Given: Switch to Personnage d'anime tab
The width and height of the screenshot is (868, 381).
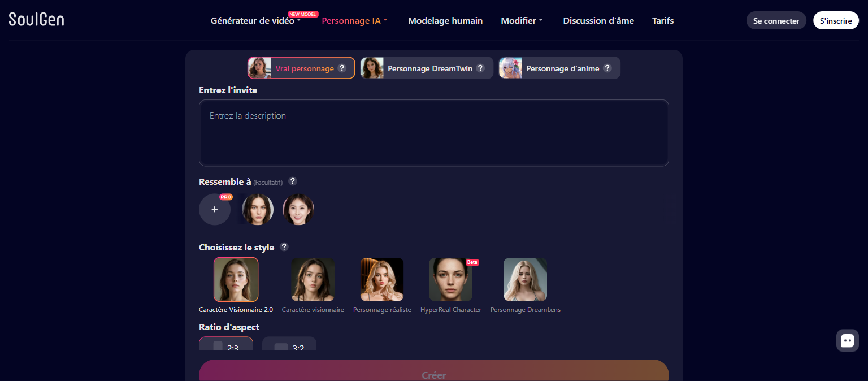Looking at the screenshot, I should [x=559, y=68].
